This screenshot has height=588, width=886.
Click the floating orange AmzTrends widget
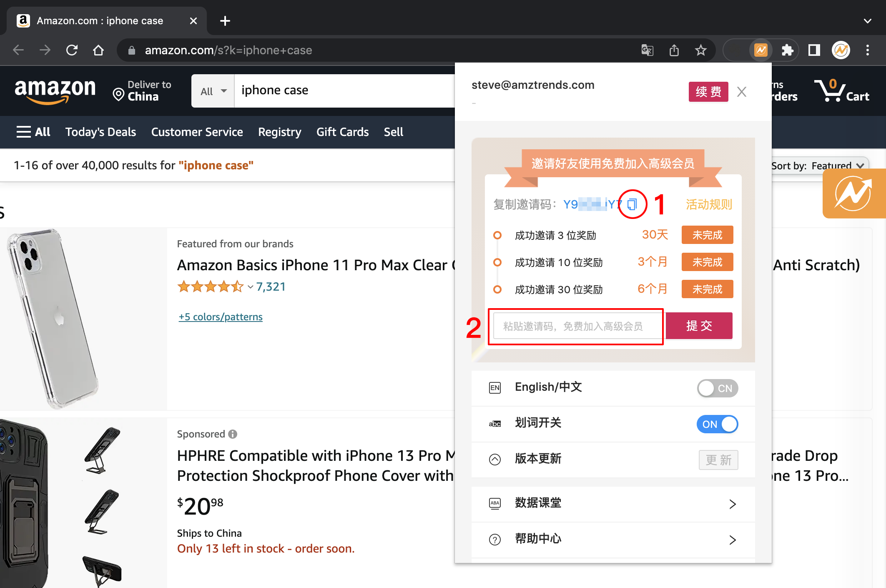853,193
